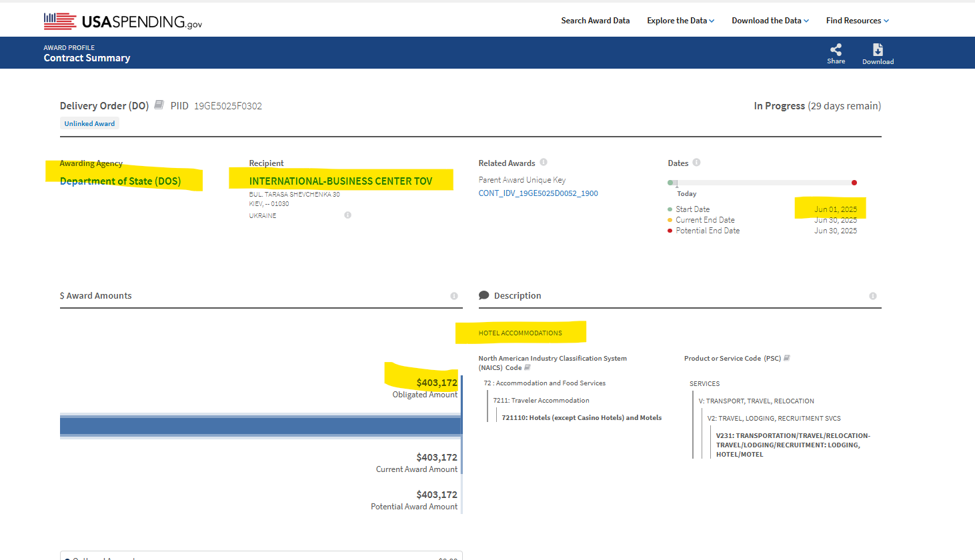Select PIID text 19GE5025F0302
The height and width of the screenshot is (560, 975).
click(x=228, y=106)
